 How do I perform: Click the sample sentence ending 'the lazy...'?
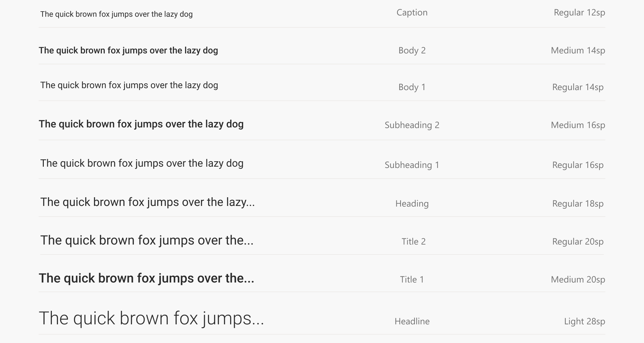click(x=147, y=202)
